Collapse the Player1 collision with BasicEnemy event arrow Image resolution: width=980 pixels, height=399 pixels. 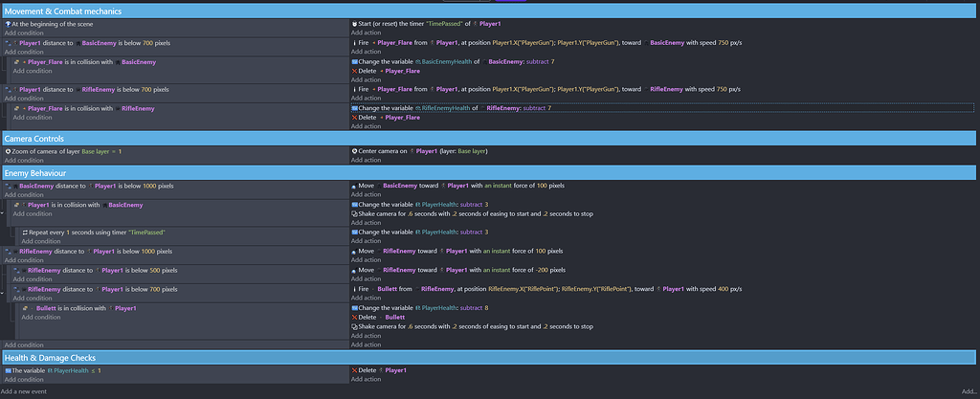tap(3, 213)
